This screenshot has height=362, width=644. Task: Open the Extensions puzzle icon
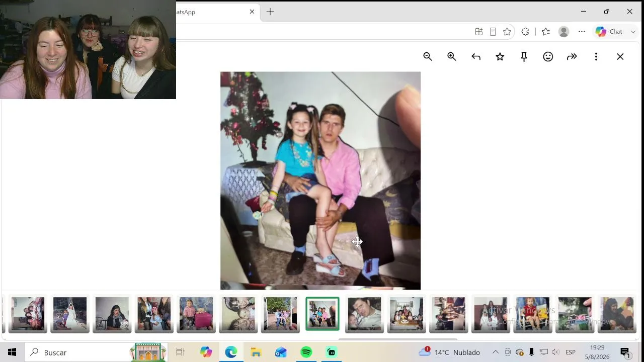tap(525, 32)
